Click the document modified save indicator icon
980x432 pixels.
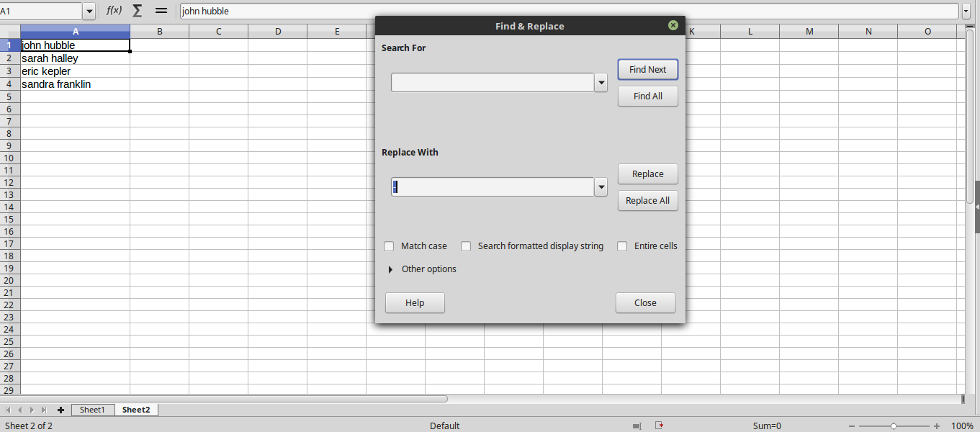pos(659,426)
